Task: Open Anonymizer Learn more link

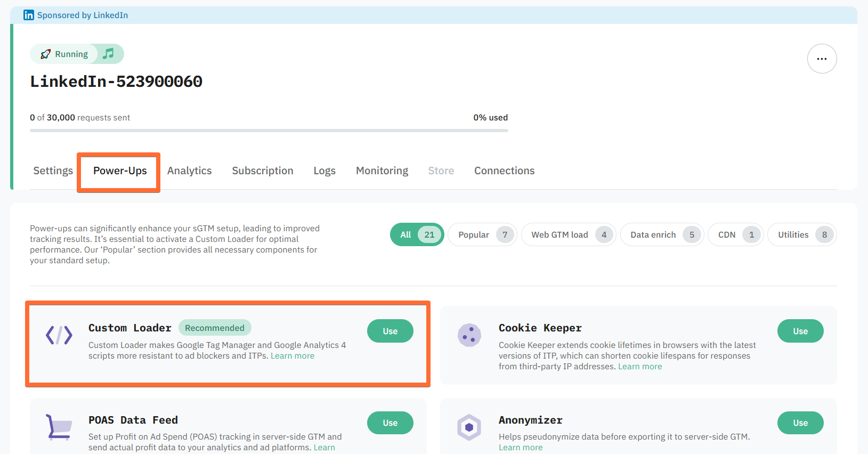Action: click(x=521, y=448)
